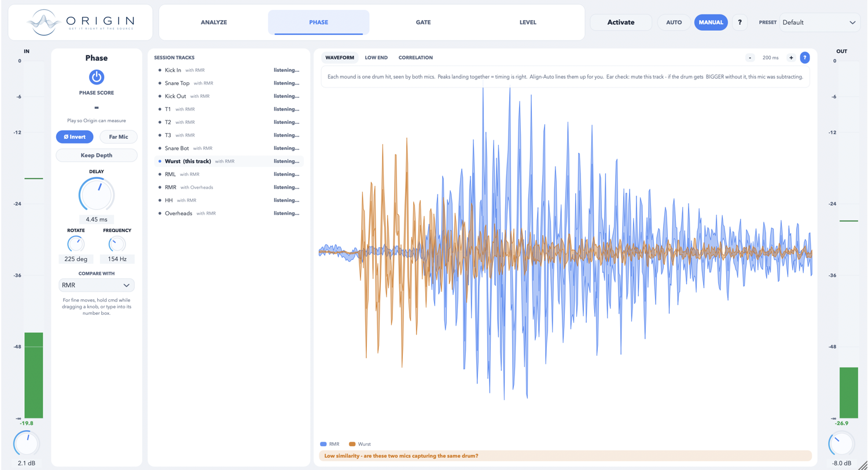Open the ANALYZE tab
Viewport: 868px width, 470px height.
214,23
